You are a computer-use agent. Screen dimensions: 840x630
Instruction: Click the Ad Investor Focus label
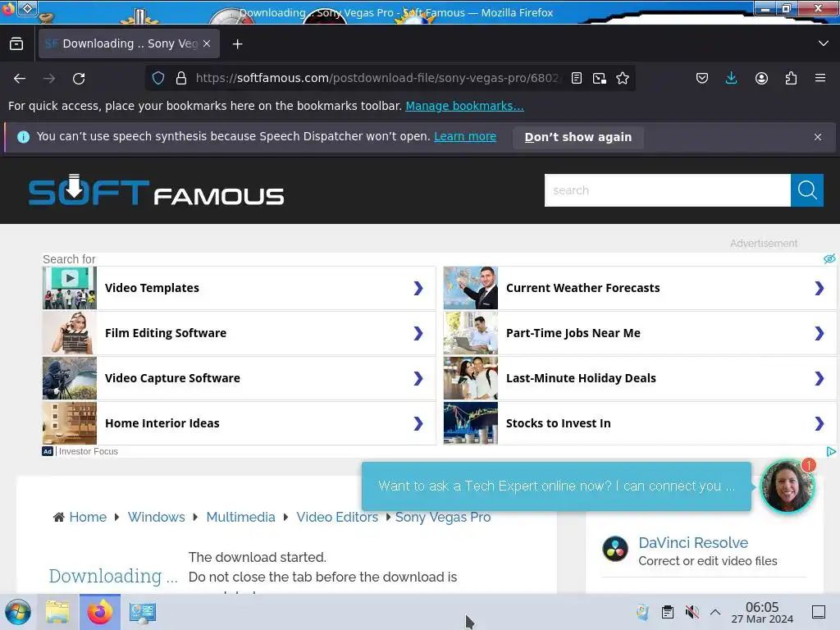pyautogui.click(x=80, y=452)
